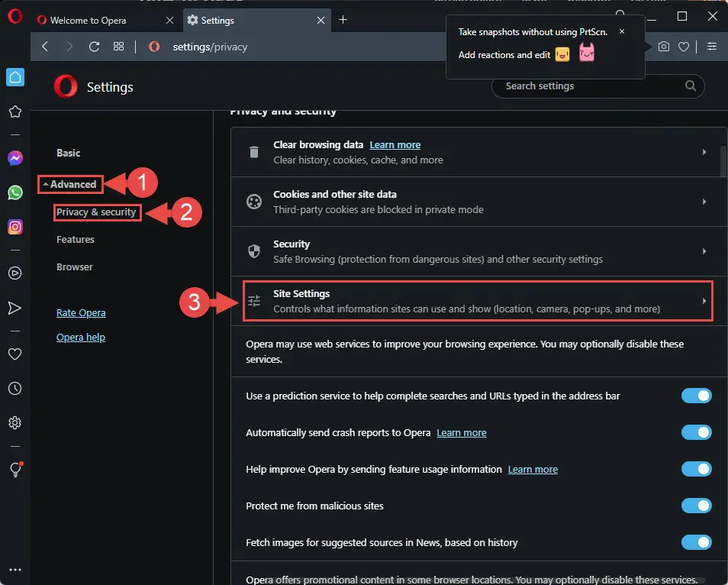The height and width of the screenshot is (585, 728).
Task: Click the search magnifier in Search settings
Action: pos(691,86)
